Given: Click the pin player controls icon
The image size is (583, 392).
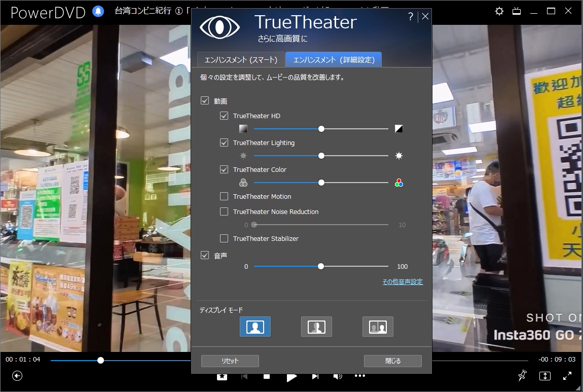Looking at the screenshot, I should tap(522, 376).
